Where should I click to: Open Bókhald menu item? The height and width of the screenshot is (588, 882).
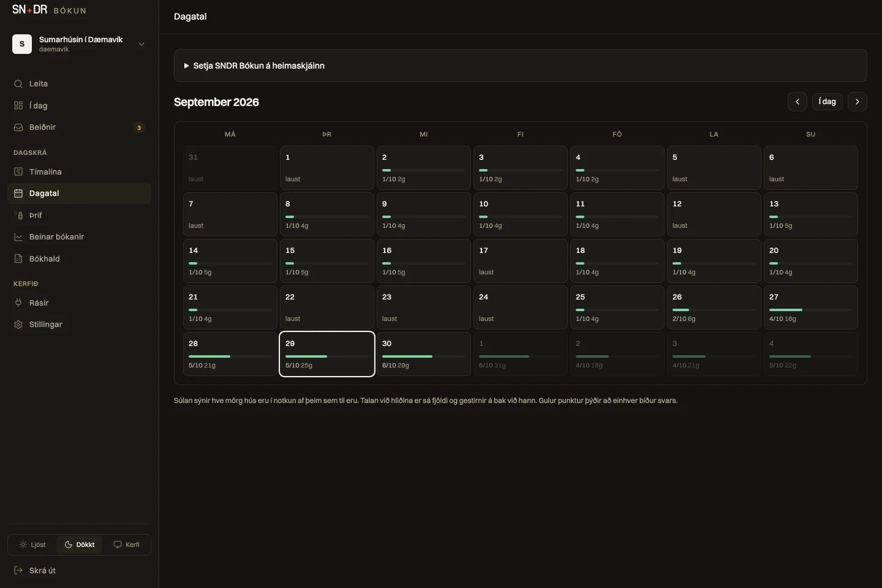(x=79, y=258)
